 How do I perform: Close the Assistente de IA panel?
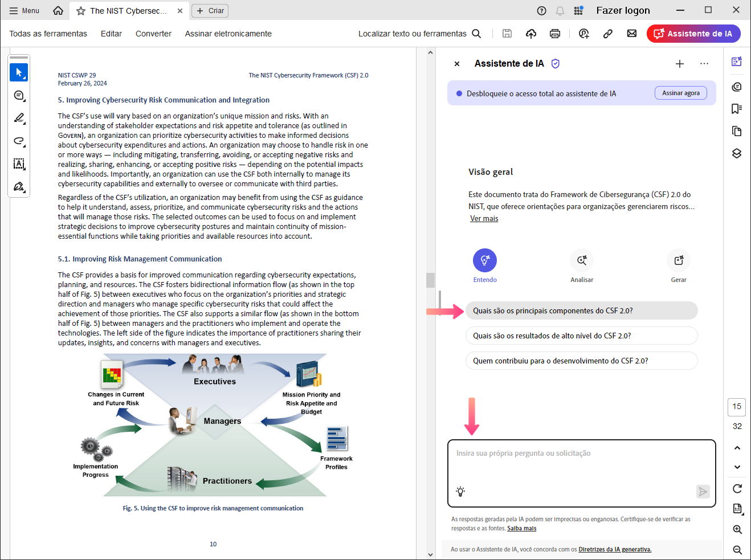coord(457,64)
